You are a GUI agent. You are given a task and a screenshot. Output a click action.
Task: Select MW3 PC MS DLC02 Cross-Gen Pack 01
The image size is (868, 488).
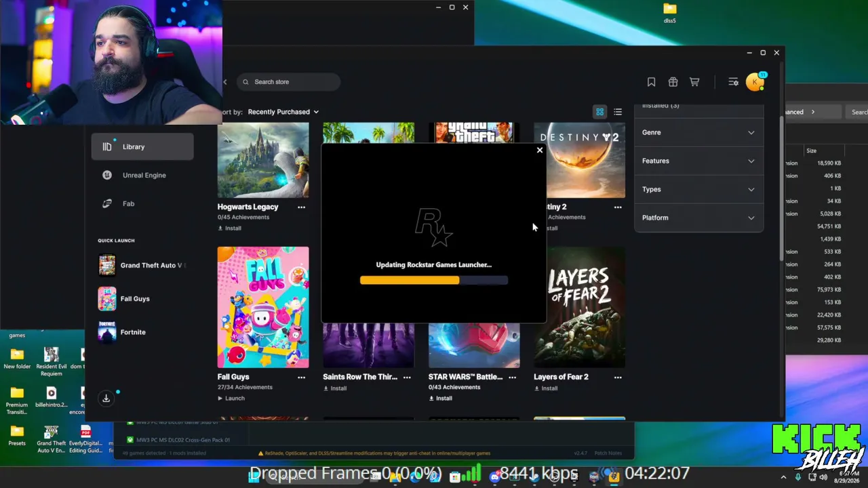pyautogui.click(x=183, y=440)
